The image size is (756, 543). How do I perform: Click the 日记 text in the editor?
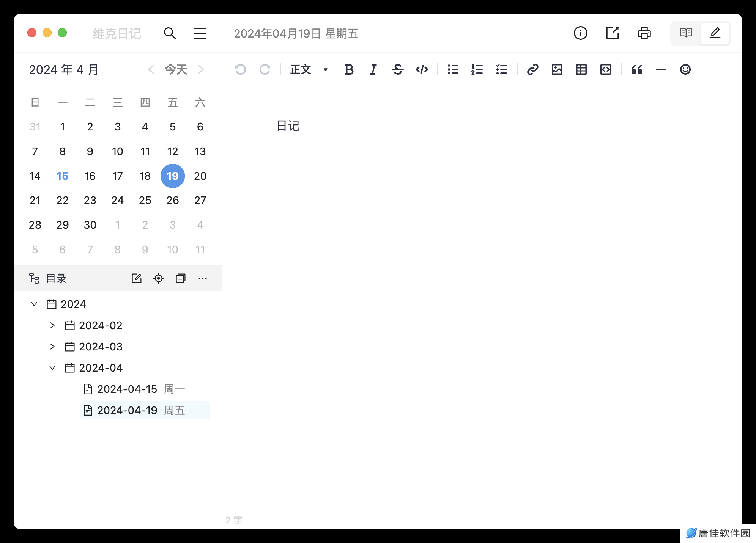(288, 126)
